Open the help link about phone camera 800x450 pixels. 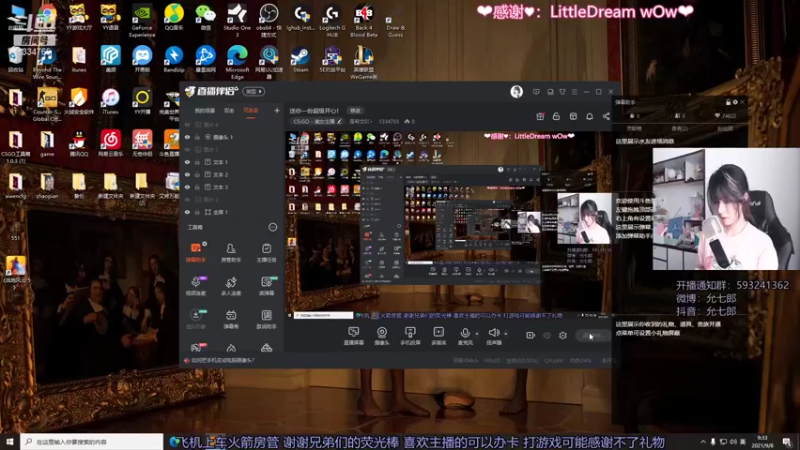223,360
